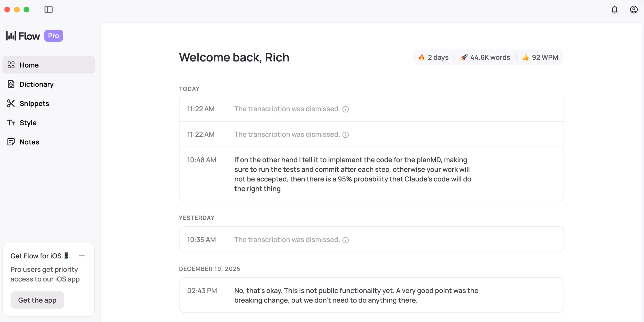Click the Flow logo icon
This screenshot has width=644, height=322.
coord(11,36)
